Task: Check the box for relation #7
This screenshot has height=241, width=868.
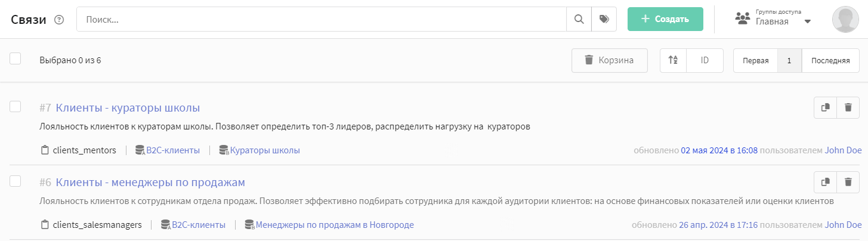Action: [x=16, y=107]
